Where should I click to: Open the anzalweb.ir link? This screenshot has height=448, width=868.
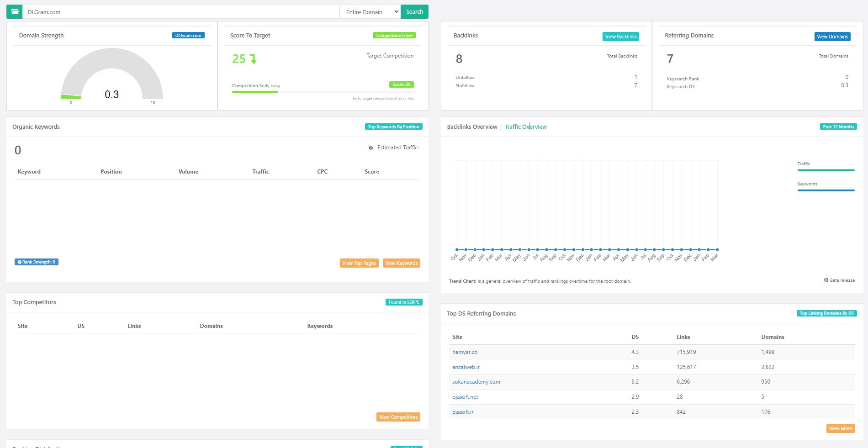click(466, 367)
